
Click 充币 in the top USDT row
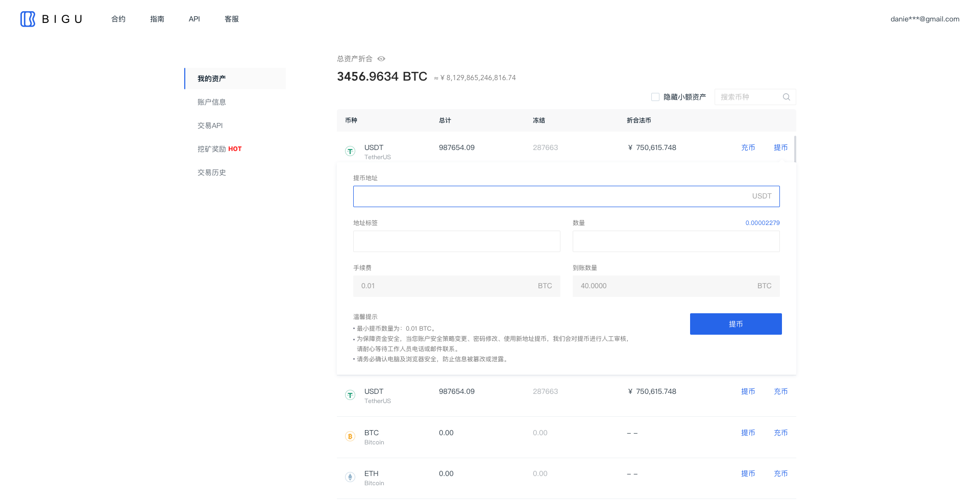tap(748, 147)
